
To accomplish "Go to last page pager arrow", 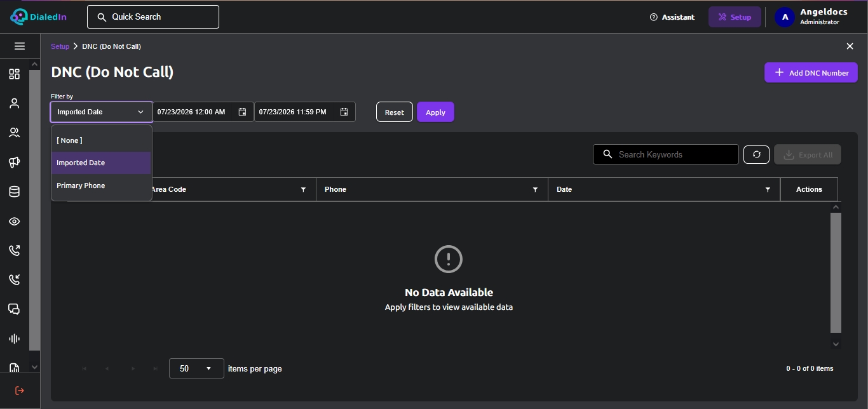I will [x=156, y=368].
